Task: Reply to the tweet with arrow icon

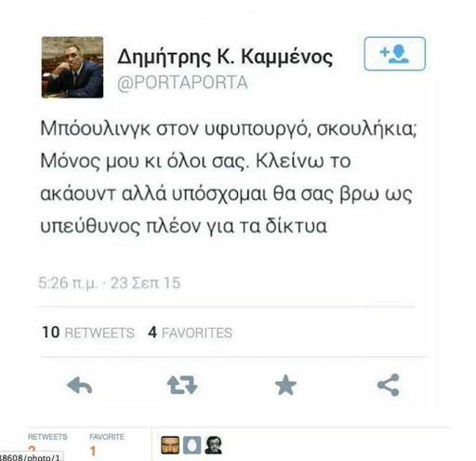Action: 80,385
